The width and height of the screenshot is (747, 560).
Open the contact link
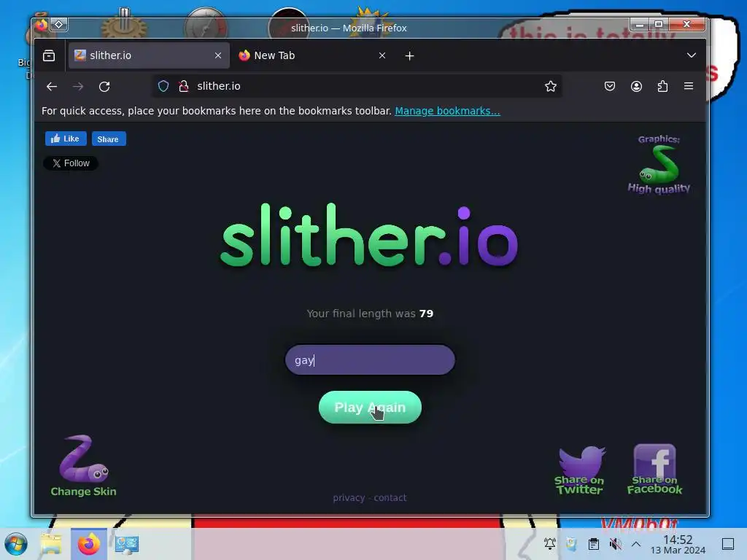coord(390,497)
